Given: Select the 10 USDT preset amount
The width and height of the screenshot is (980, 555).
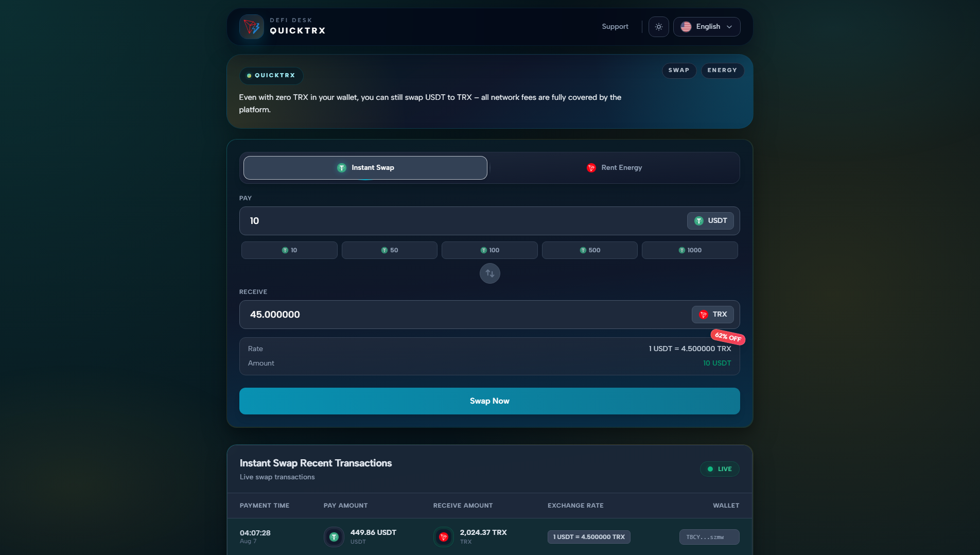Looking at the screenshot, I should pyautogui.click(x=289, y=250).
